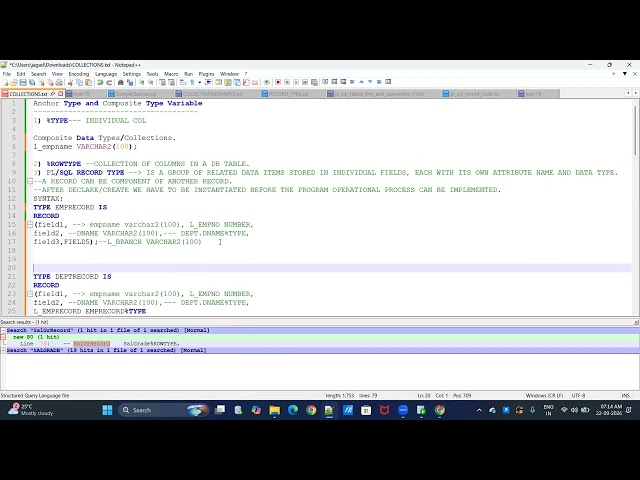Click the red Start Recording macro button
The height and width of the screenshot is (480, 640).
[278, 82]
